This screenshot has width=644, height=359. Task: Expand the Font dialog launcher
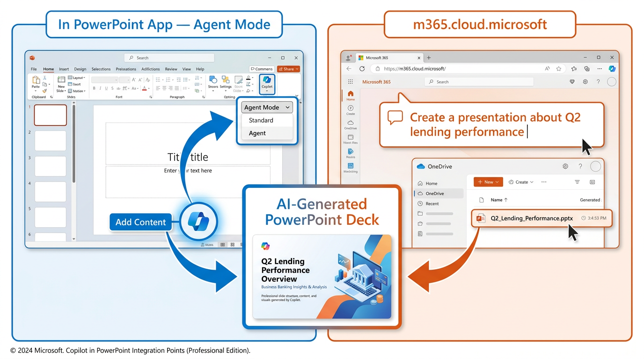(x=151, y=97)
